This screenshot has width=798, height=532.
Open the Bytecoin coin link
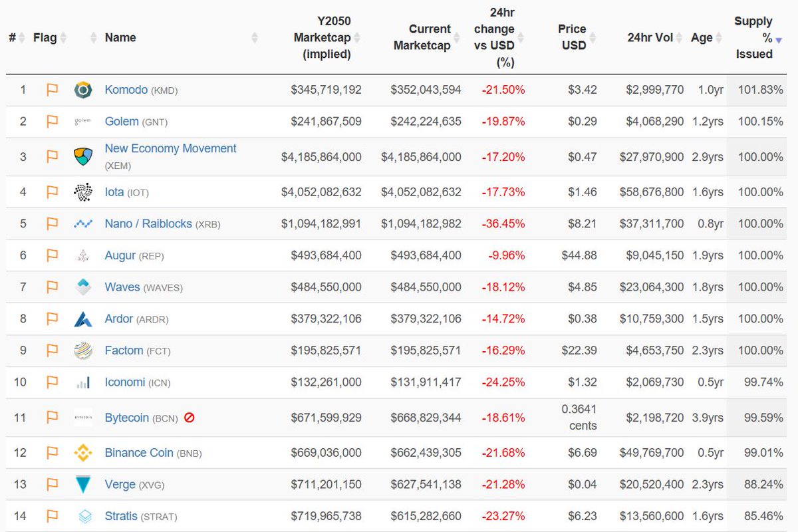coord(127,418)
